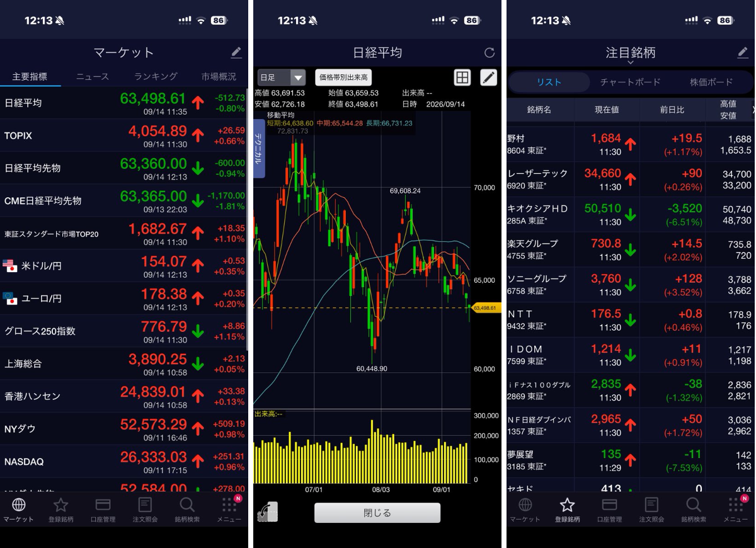
Task: Open the 日足 timeframe dropdown
Action: pyautogui.click(x=282, y=77)
